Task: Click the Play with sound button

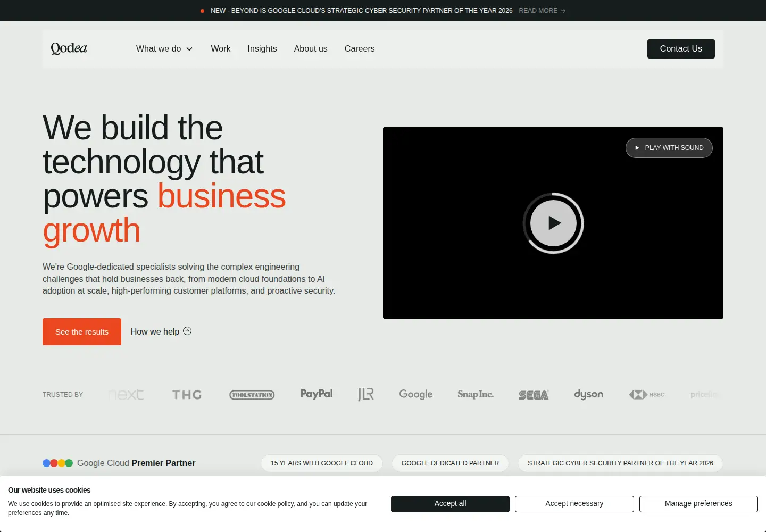Action: (669, 148)
